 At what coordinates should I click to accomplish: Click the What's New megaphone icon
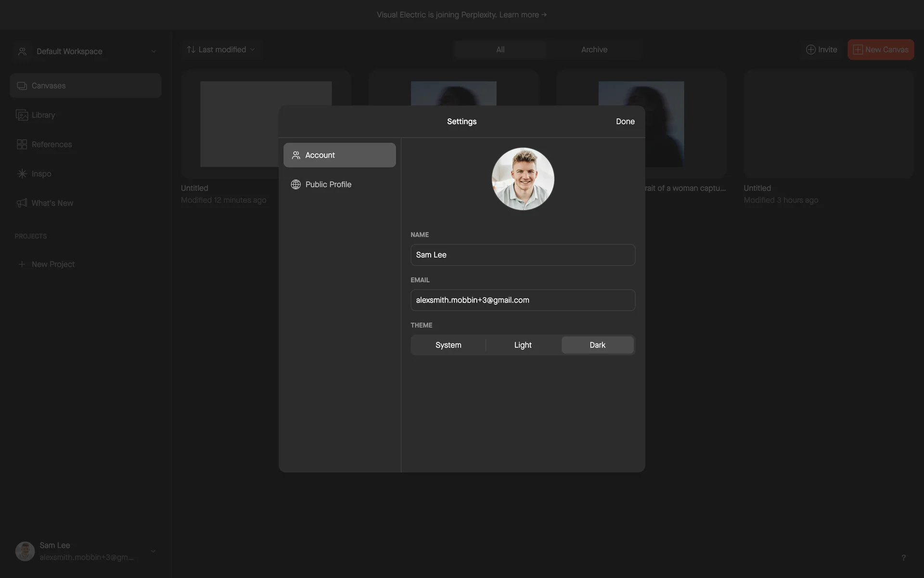tap(22, 203)
